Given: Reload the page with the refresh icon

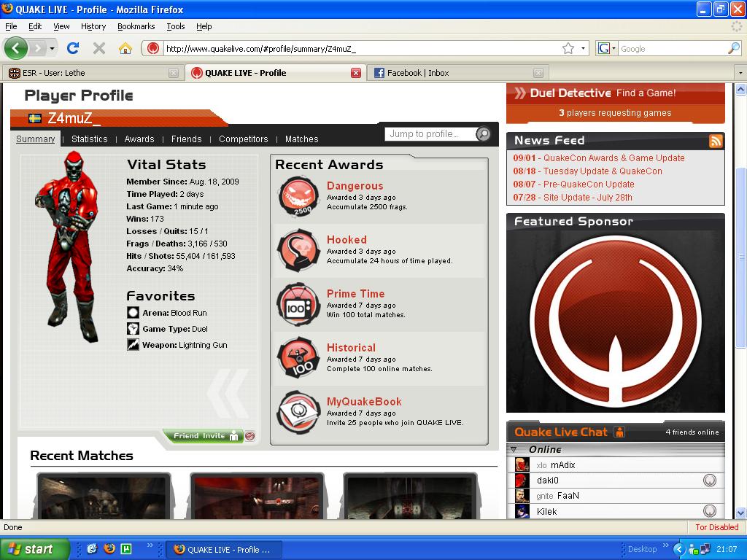Looking at the screenshot, I should point(73,48).
